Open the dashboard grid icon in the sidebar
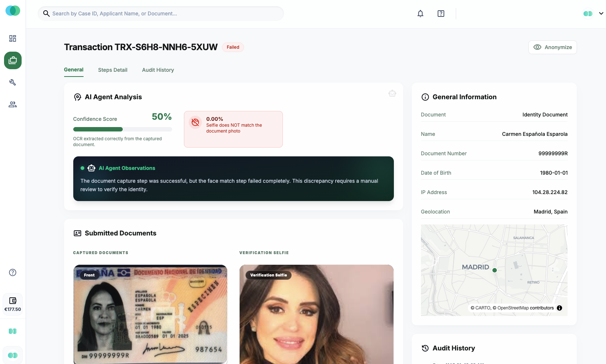Screen dimensions: 606x364 coord(13,38)
